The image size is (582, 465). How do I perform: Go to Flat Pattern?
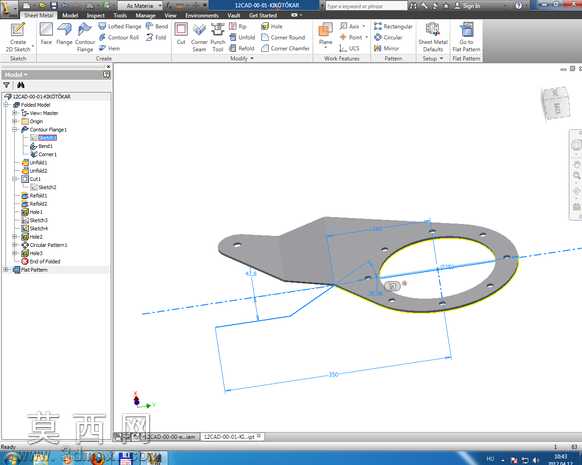pyautogui.click(x=466, y=36)
